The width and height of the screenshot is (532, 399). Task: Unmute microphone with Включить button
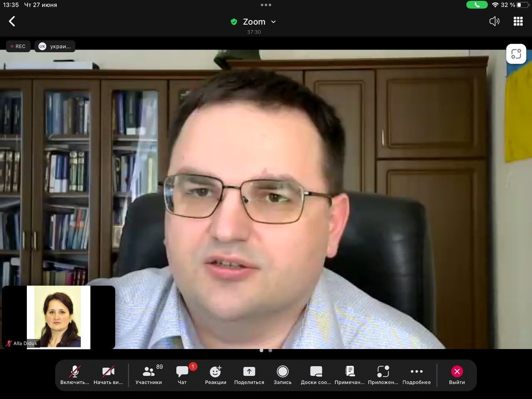coord(75,375)
